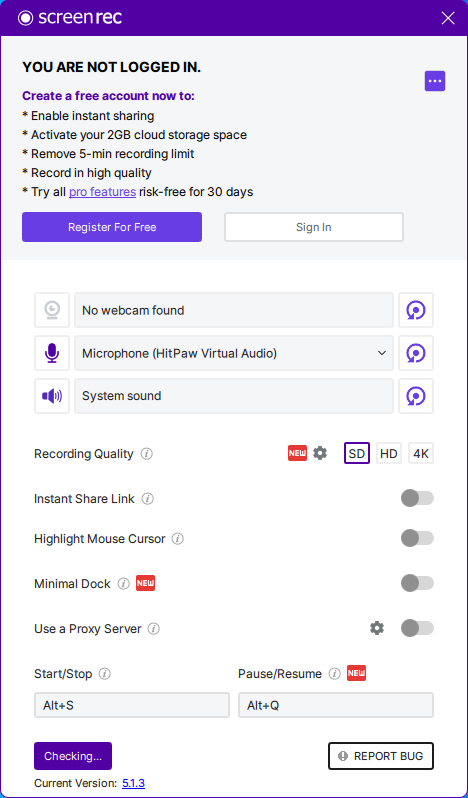Screen dimensions: 468x798
Task: Click the Use a Proxy Server label
Action: click(x=87, y=629)
